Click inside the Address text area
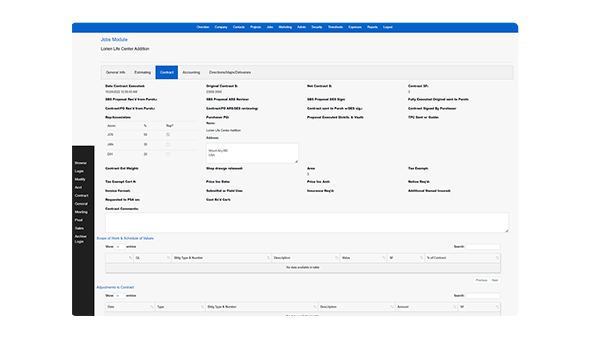Screen dimensions: 590x360 coord(252,153)
